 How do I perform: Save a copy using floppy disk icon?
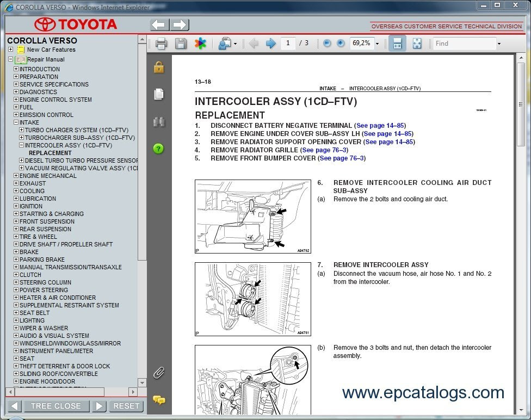[181, 44]
